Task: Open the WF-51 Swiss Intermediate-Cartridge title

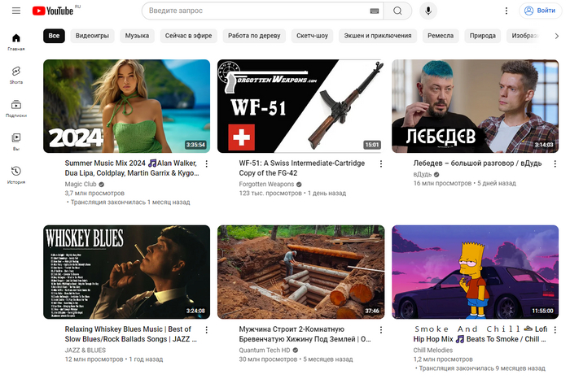Action: [302, 168]
